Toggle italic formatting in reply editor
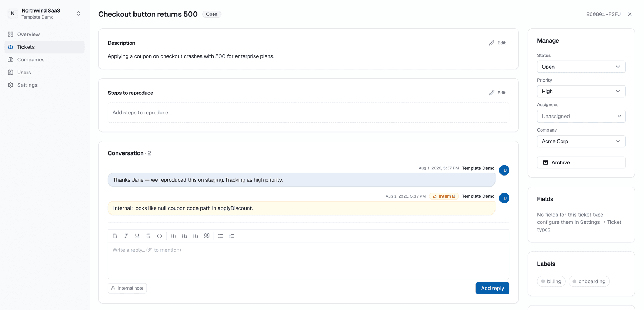 click(x=126, y=236)
